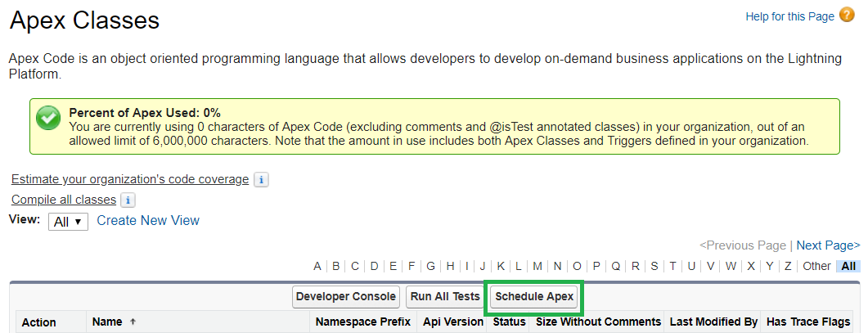Screen dimensions: 868x333
Task: Filter classes by letter S
Action: [654, 267]
